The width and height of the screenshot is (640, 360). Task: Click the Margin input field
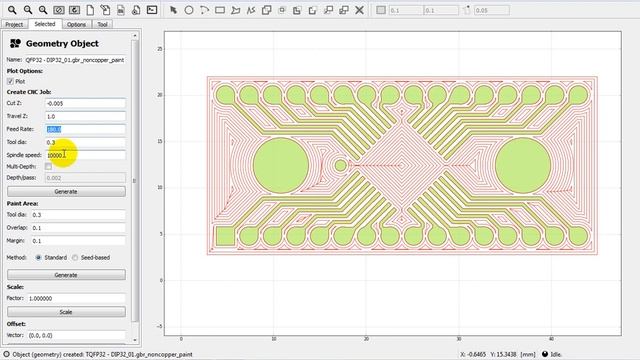78,241
